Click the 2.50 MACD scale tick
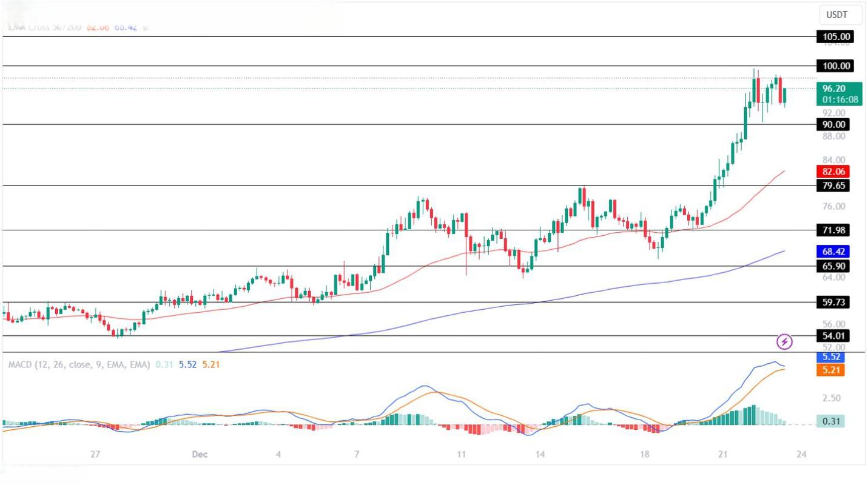The height and width of the screenshot is (485, 868). coord(832,398)
